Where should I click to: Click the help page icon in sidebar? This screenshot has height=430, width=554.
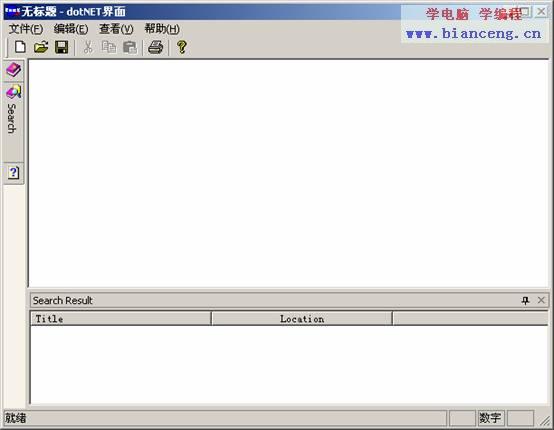point(14,173)
